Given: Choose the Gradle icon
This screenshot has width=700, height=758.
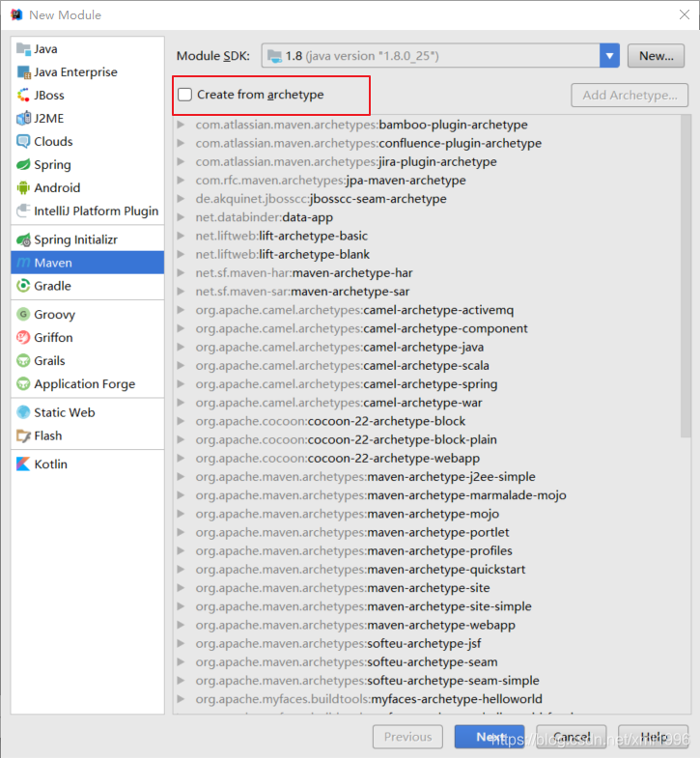Looking at the screenshot, I should [23, 286].
